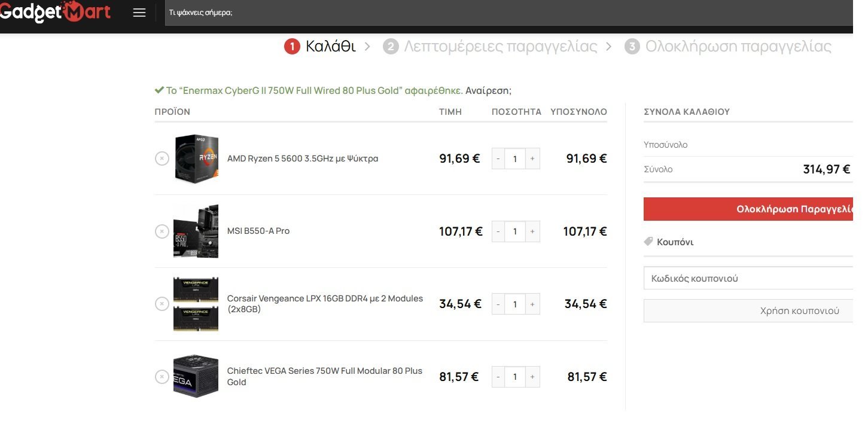The image size is (868, 442).
Task: Click the 'ΠΟΣΟΤΗΤΑ' column header
Action: click(516, 112)
